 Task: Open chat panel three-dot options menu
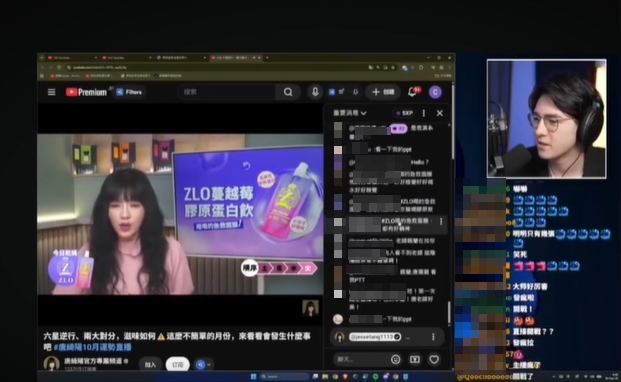click(424, 113)
